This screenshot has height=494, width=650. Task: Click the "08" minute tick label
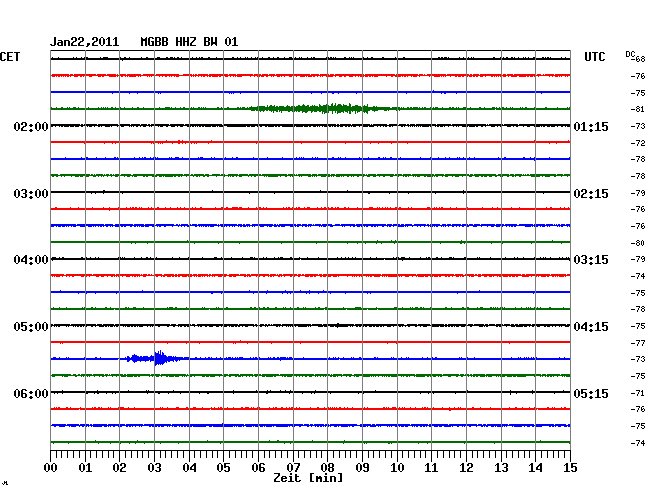click(x=327, y=468)
